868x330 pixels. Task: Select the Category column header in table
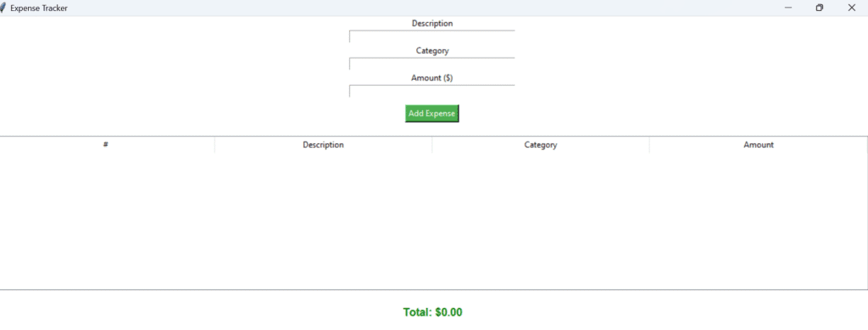(x=541, y=145)
